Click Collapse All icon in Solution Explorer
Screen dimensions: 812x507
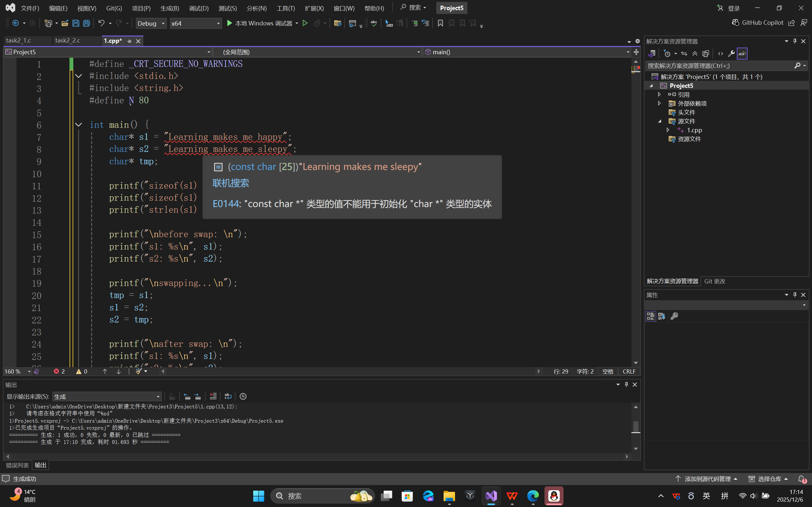click(695, 54)
